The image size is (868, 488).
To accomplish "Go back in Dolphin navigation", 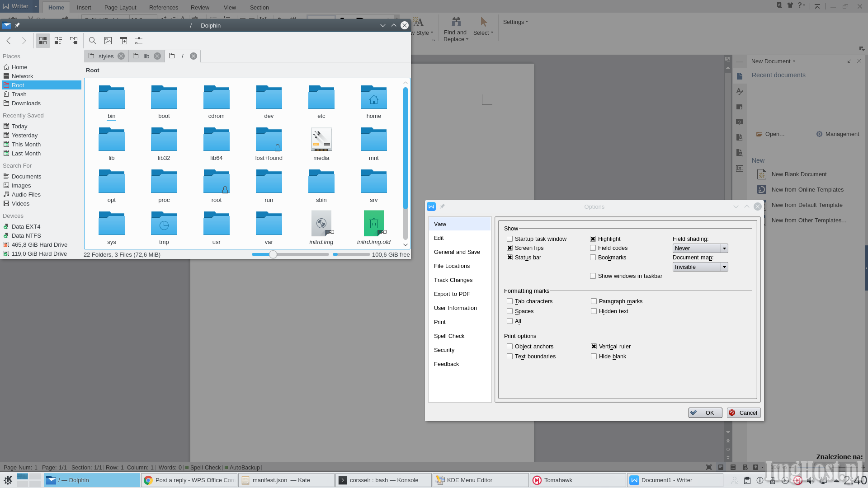I will (9, 41).
